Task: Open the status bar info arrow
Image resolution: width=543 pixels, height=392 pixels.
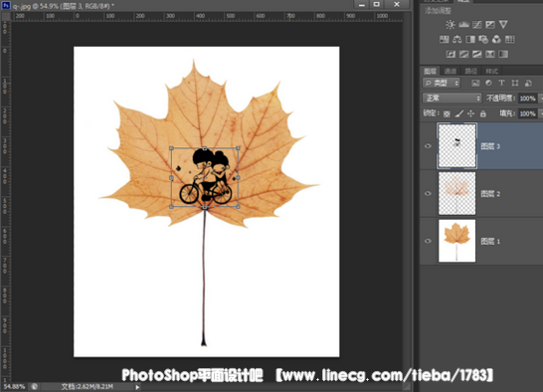Action: (137, 387)
